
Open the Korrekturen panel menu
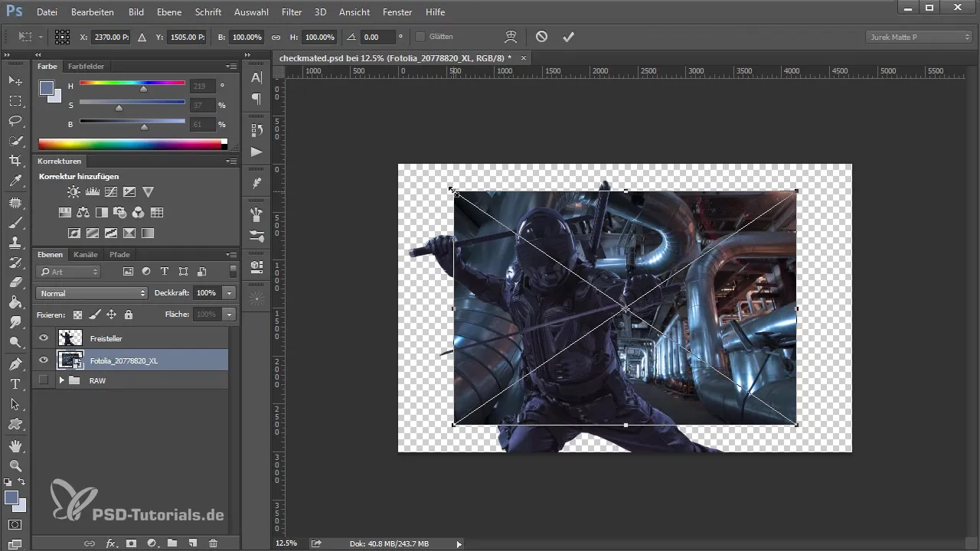tap(231, 161)
